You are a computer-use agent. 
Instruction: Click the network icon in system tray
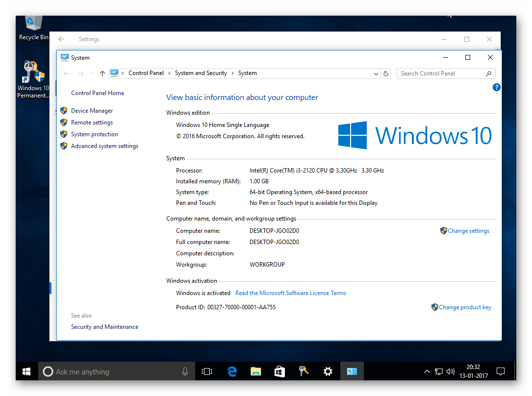tap(439, 371)
